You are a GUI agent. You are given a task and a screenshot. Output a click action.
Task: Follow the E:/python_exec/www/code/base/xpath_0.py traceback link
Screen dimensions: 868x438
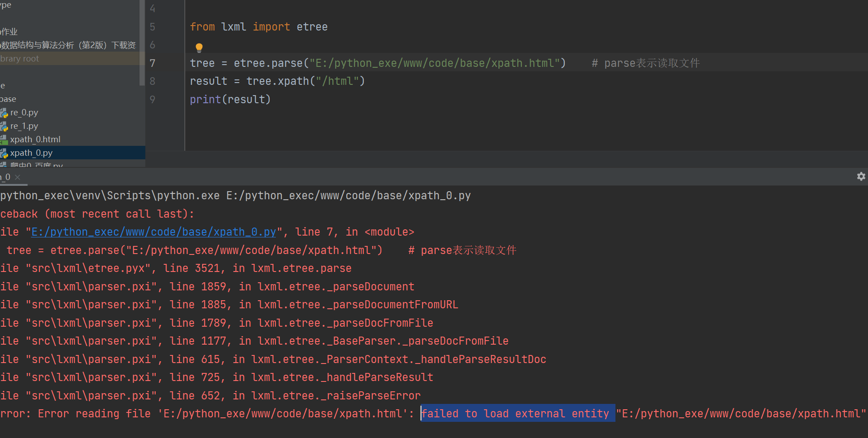pyautogui.click(x=153, y=232)
